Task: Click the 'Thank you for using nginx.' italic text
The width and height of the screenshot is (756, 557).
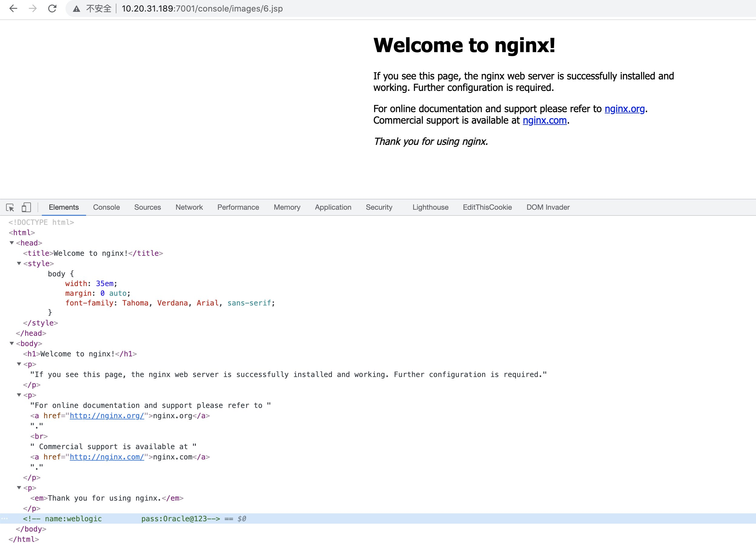Action: pos(431,142)
